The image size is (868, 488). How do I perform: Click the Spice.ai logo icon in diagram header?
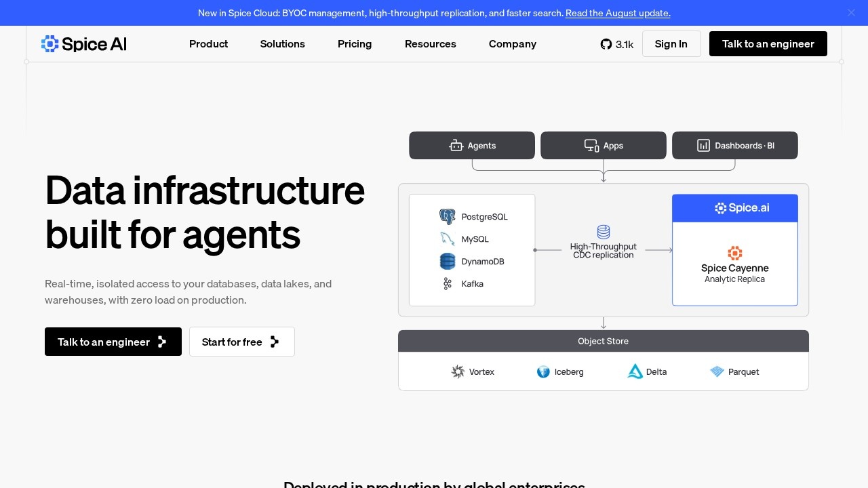tap(720, 208)
